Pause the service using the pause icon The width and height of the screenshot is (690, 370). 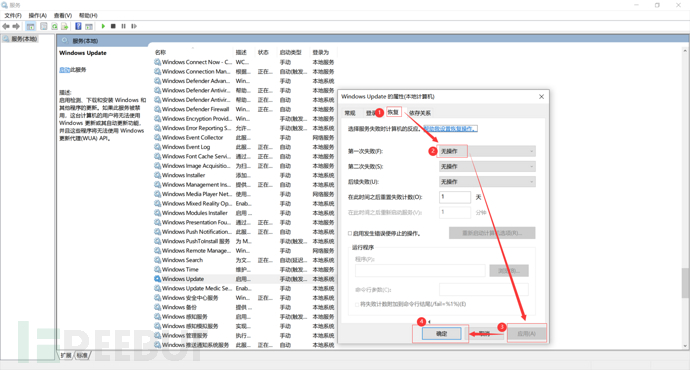pyautogui.click(x=123, y=26)
